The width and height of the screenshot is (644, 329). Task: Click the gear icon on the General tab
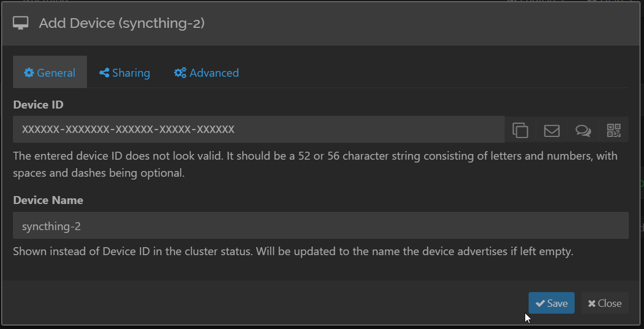point(28,72)
